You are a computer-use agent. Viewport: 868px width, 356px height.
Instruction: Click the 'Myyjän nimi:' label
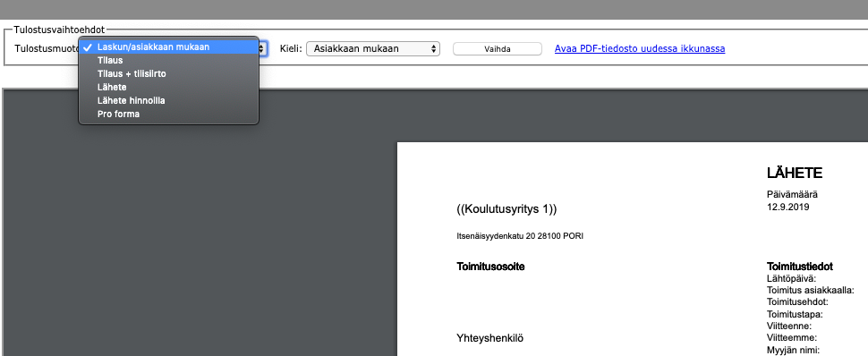pos(793,350)
